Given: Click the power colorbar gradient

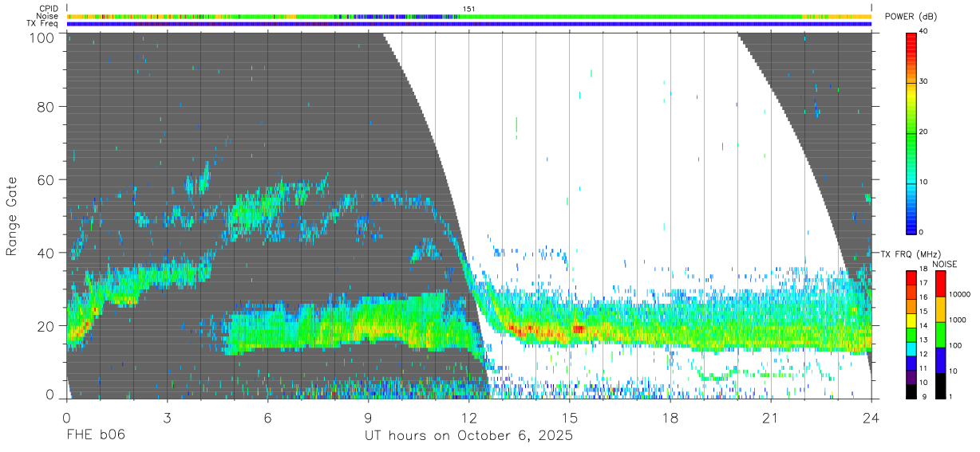Looking at the screenshot, I should tap(911, 132).
